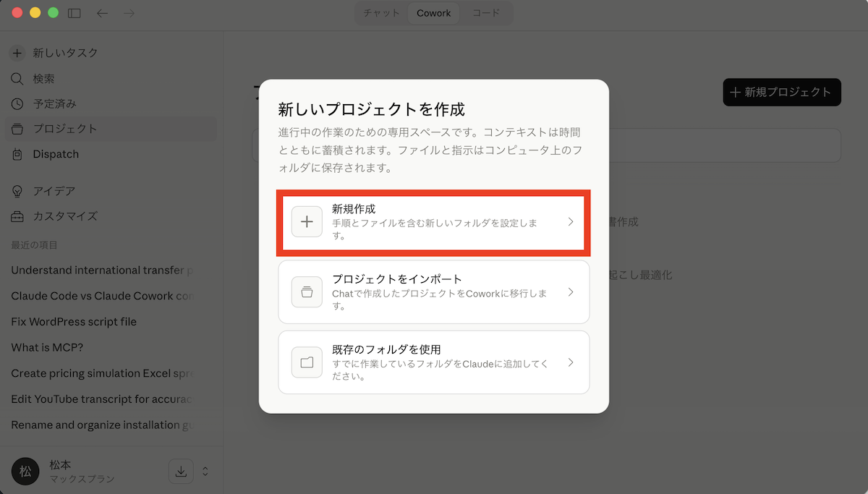
Task: Select the プロジェクト stack icon in sidebar
Action: [17, 129]
